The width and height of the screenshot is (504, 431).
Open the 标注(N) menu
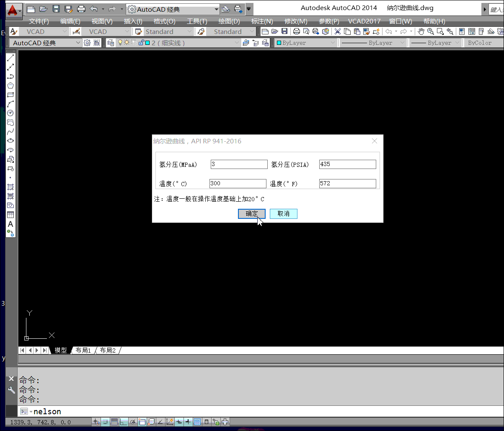pos(262,21)
